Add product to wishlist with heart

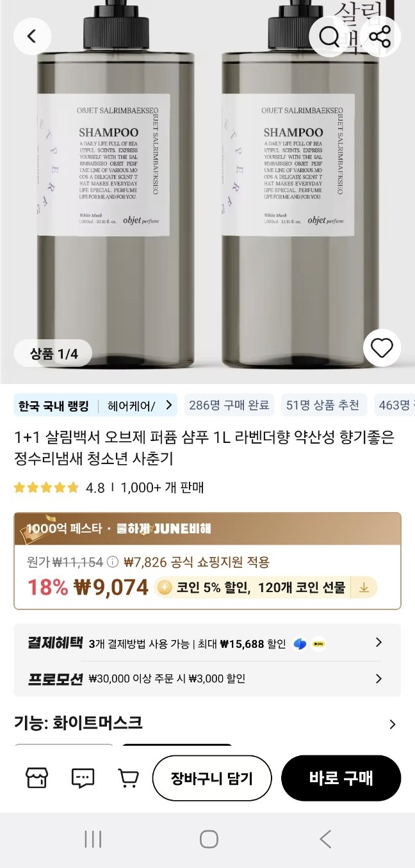382,348
